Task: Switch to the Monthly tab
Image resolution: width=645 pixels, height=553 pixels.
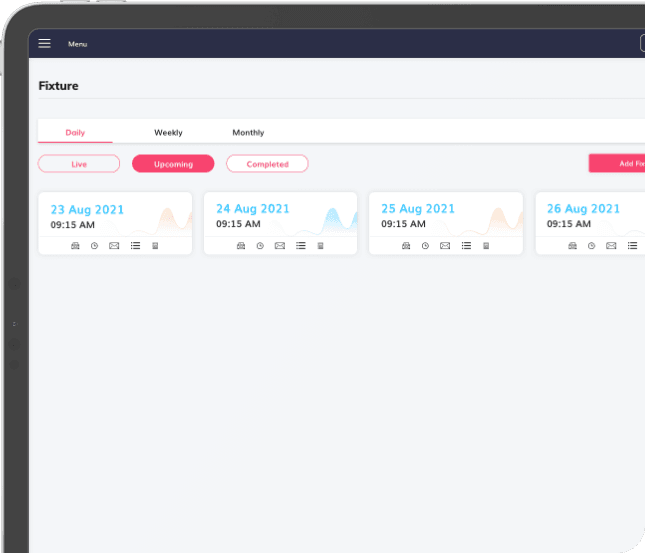Action: point(248,133)
